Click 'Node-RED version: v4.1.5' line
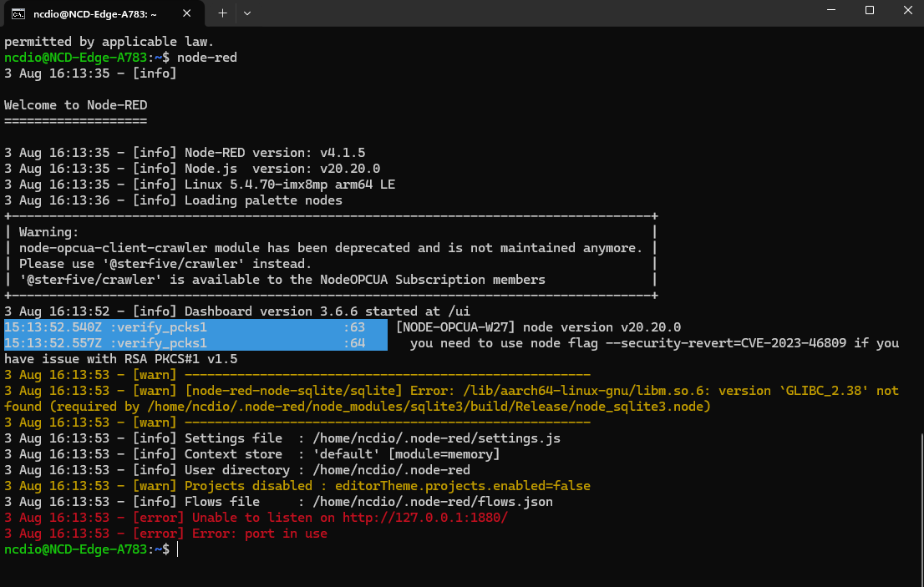 click(185, 153)
